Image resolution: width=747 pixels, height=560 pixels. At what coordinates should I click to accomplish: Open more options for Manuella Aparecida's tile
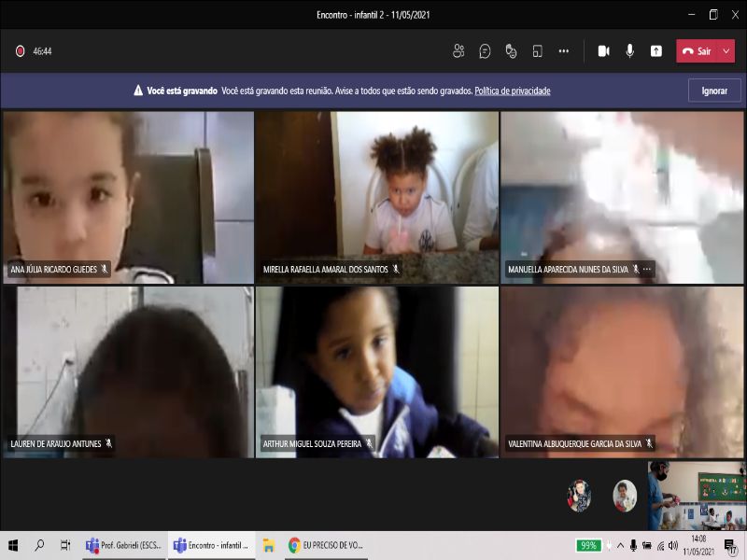(x=647, y=269)
